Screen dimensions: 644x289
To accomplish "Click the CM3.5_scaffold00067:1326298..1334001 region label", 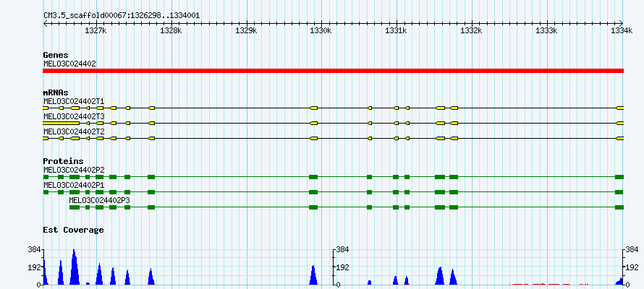I will point(122,16).
